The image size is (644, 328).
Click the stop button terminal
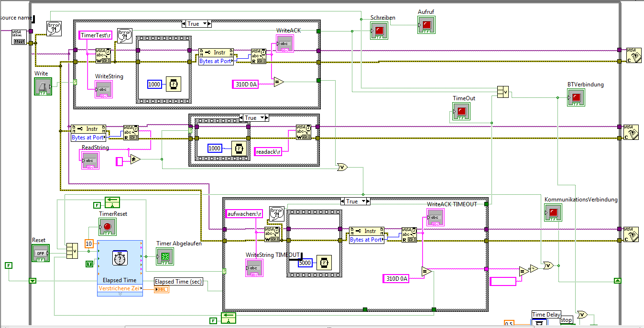point(566,320)
